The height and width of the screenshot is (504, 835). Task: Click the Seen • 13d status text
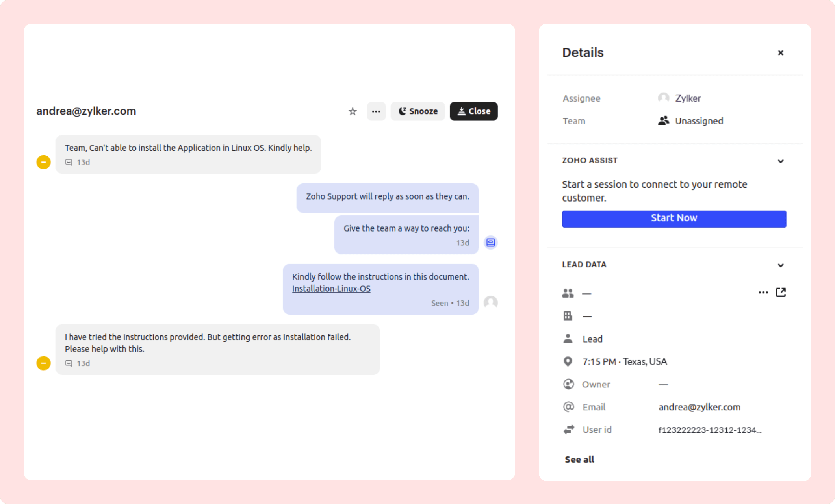pyautogui.click(x=450, y=303)
